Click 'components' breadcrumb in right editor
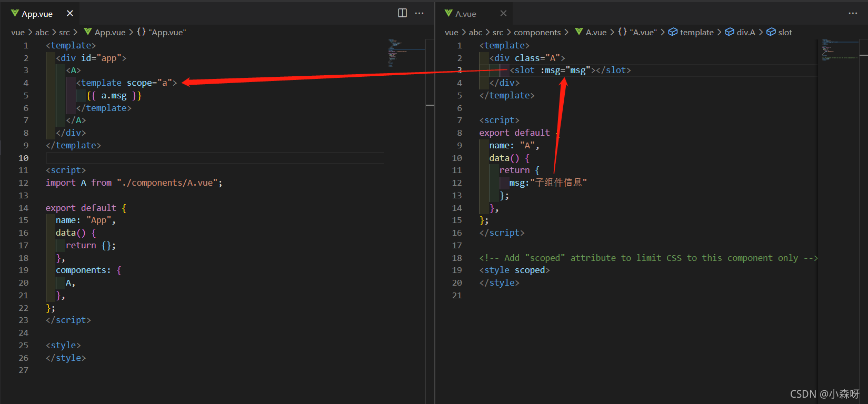Viewport: 868px width, 404px height. click(537, 32)
